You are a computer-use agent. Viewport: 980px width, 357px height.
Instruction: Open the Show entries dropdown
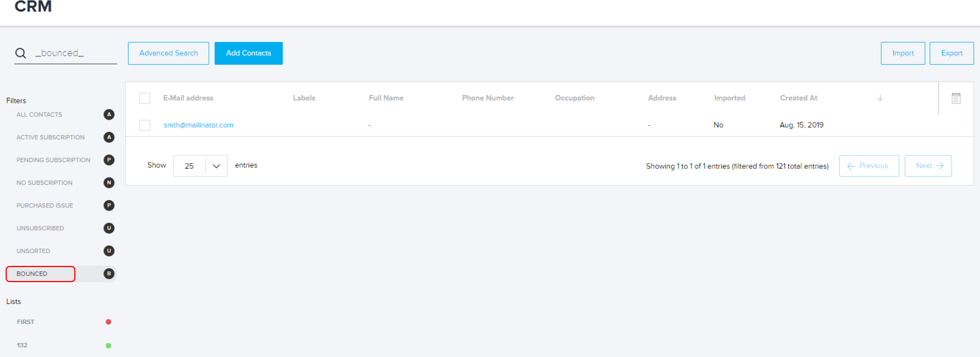coord(200,166)
